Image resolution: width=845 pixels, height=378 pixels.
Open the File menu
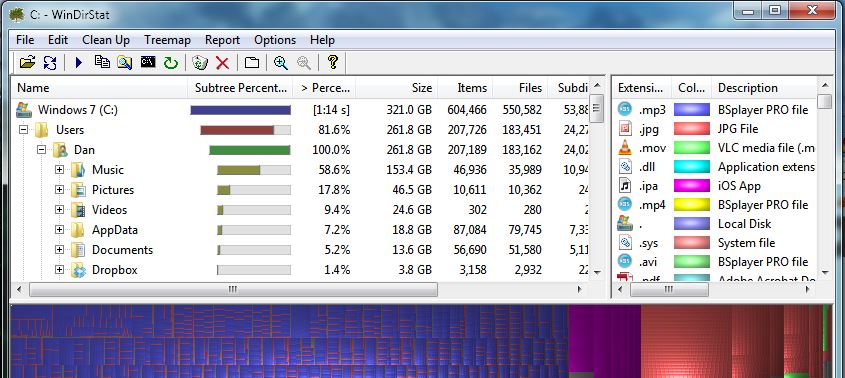pyautogui.click(x=25, y=40)
